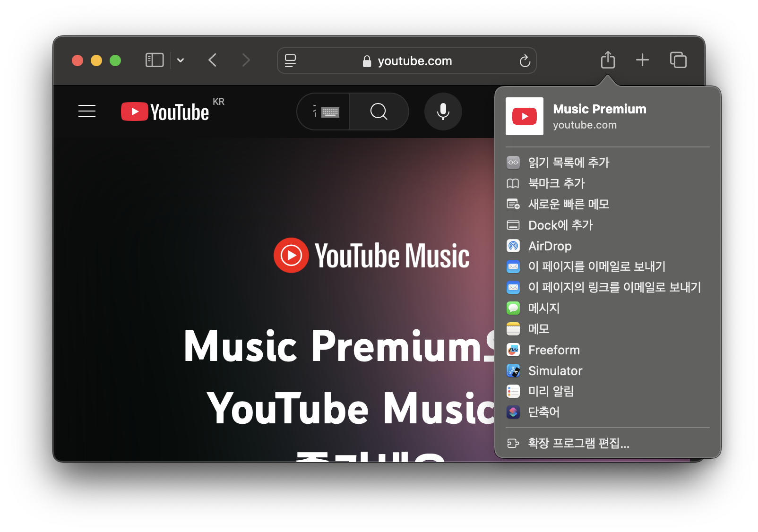
Task: Share to Simulator
Action: click(608, 370)
